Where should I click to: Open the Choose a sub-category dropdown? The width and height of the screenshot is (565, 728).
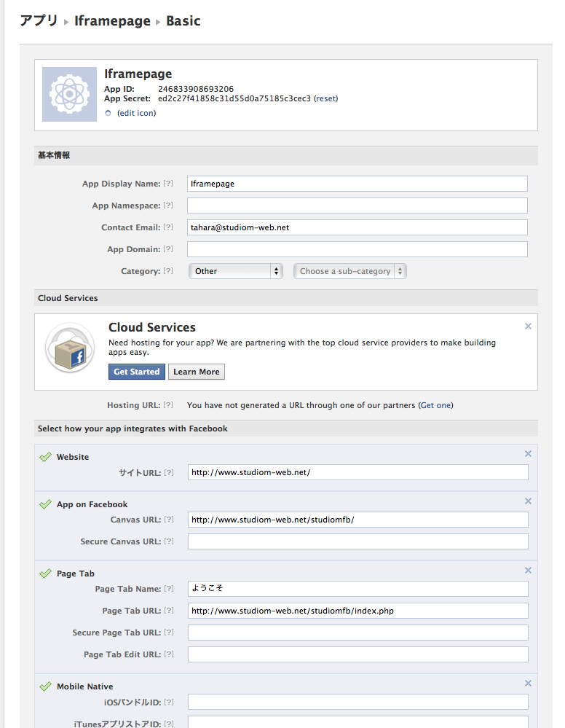[350, 271]
